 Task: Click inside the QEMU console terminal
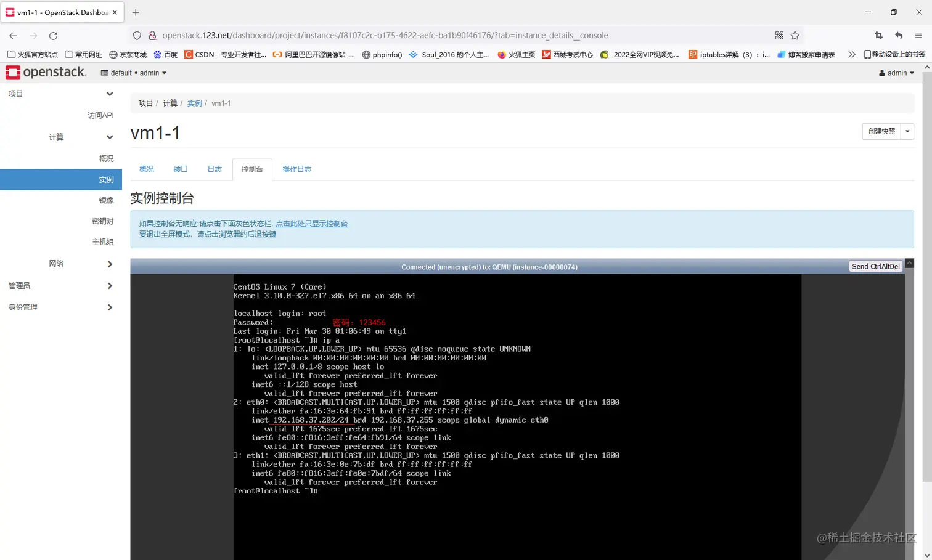[x=517, y=416]
